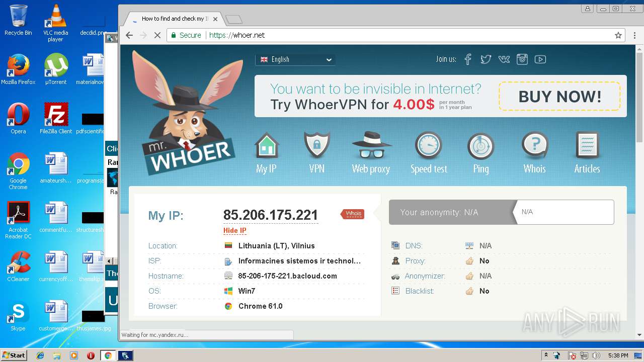
Task: Open Recycle Bin on the desktop
Action: point(18,20)
